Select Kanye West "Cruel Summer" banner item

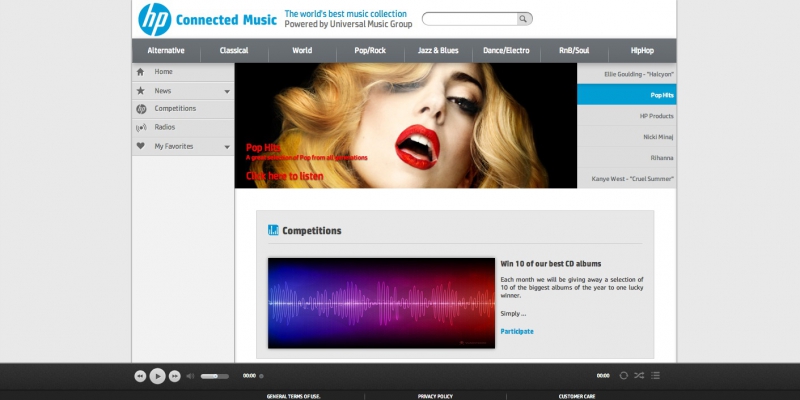(x=627, y=179)
